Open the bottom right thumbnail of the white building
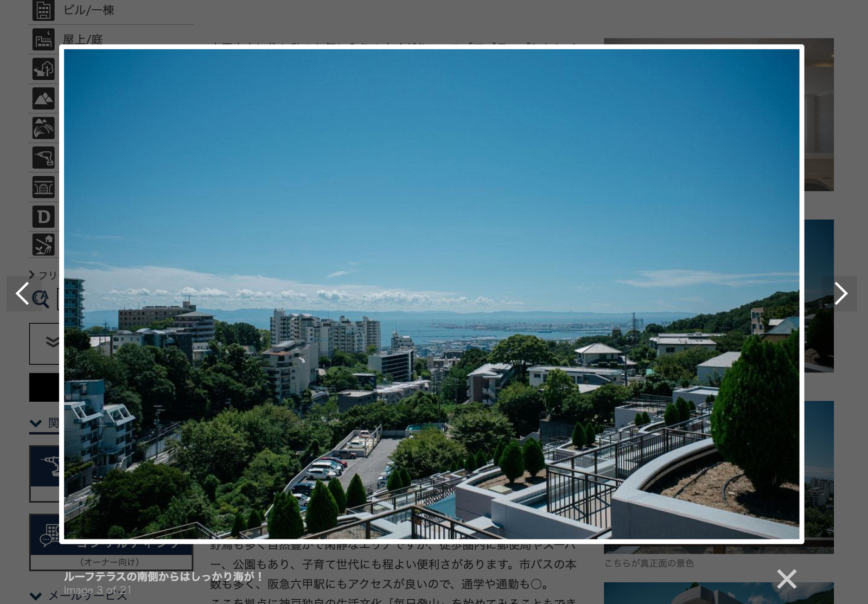Image resolution: width=868 pixels, height=604 pixels. [719, 593]
